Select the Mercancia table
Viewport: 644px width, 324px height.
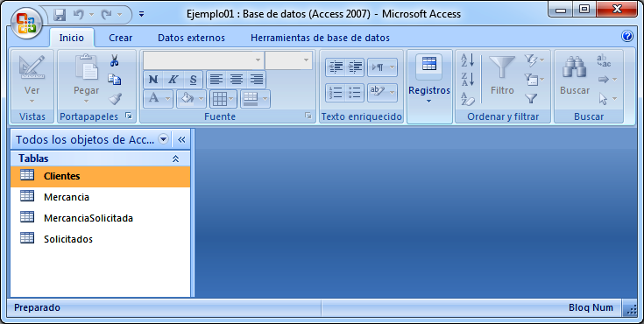pos(101,197)
